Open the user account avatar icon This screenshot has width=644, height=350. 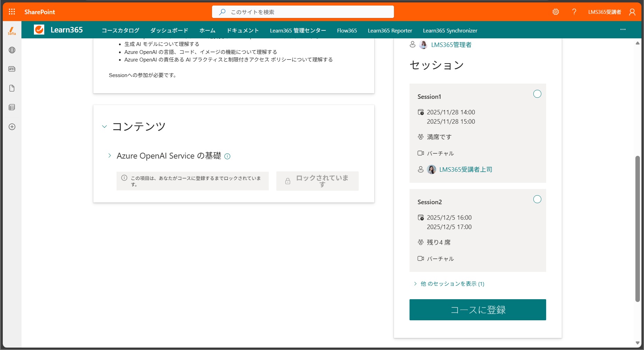[632, 12]
